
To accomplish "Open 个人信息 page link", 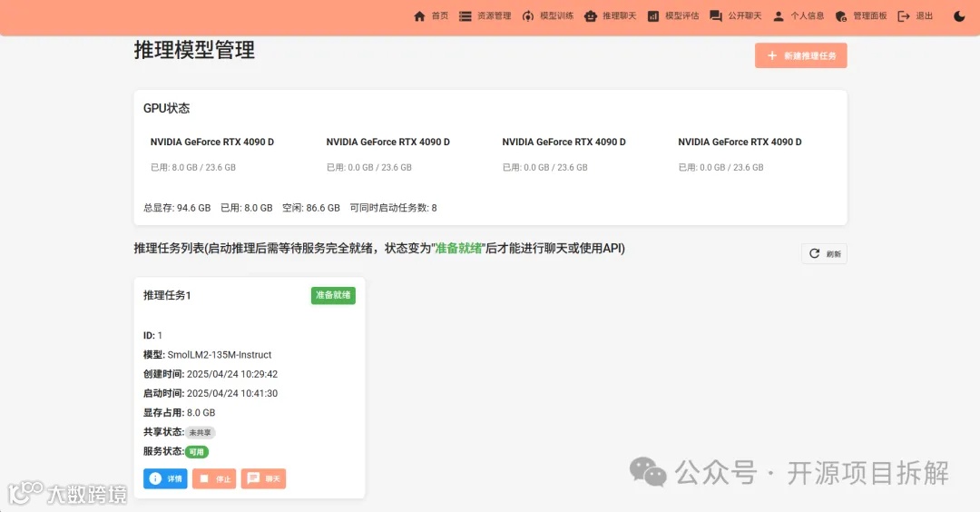I will coord(808,16).
